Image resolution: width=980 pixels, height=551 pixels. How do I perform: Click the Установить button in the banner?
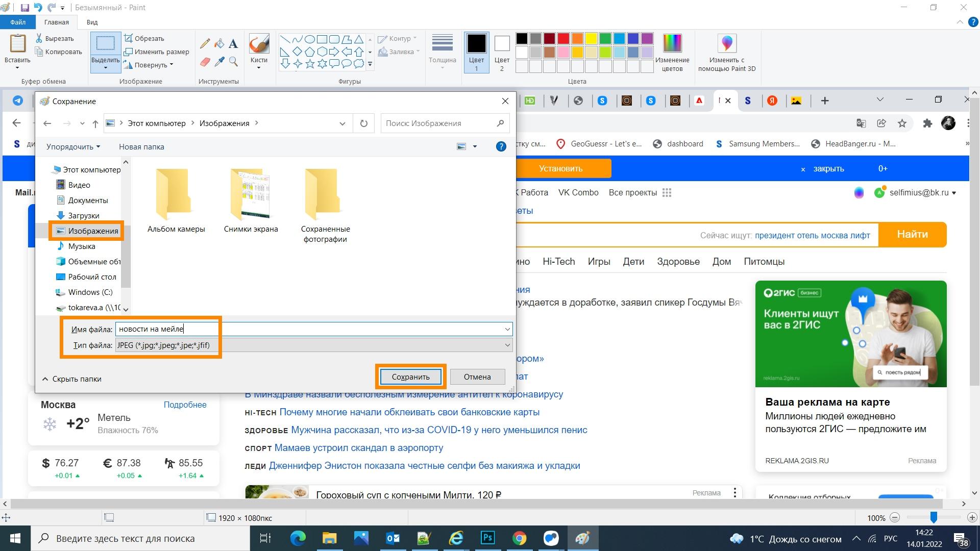(x=560, y=168)
